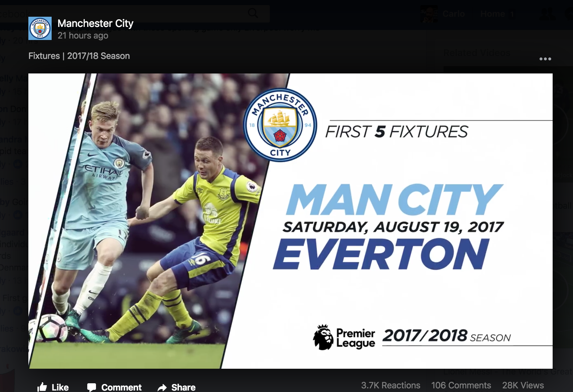The image size is (573, 392).
Task: Click the dimmed Home tab in header
Action: (x=493, y=14)
